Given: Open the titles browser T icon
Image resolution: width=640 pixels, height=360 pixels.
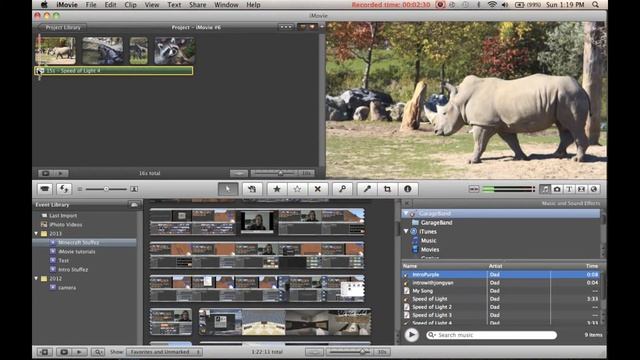Looking at the screenshot, I should 569,189.
